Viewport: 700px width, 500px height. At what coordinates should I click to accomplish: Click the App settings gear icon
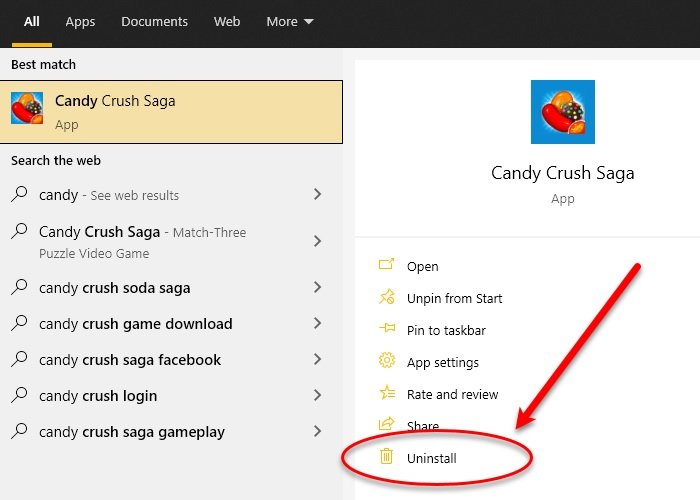(387, 360)
